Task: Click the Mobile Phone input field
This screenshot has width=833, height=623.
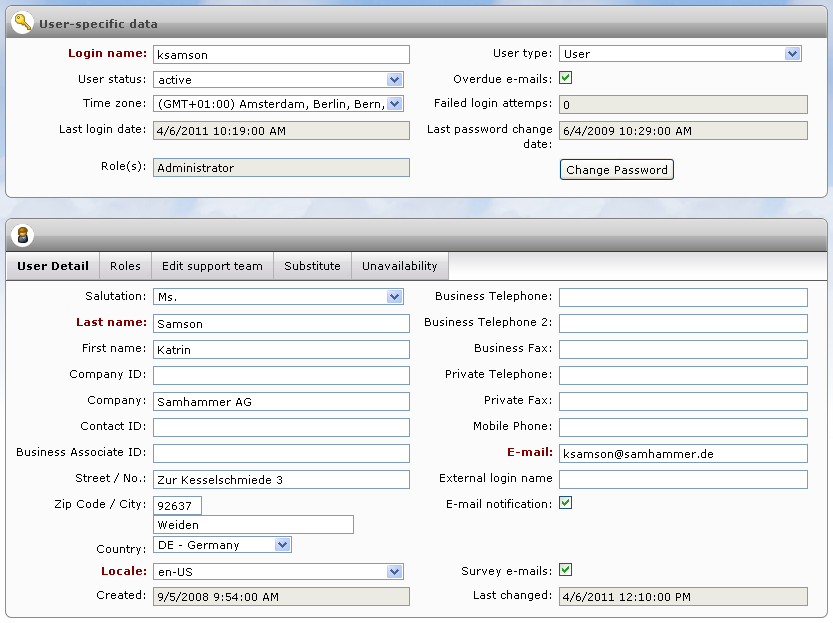Action: click(x=682, y=427)
